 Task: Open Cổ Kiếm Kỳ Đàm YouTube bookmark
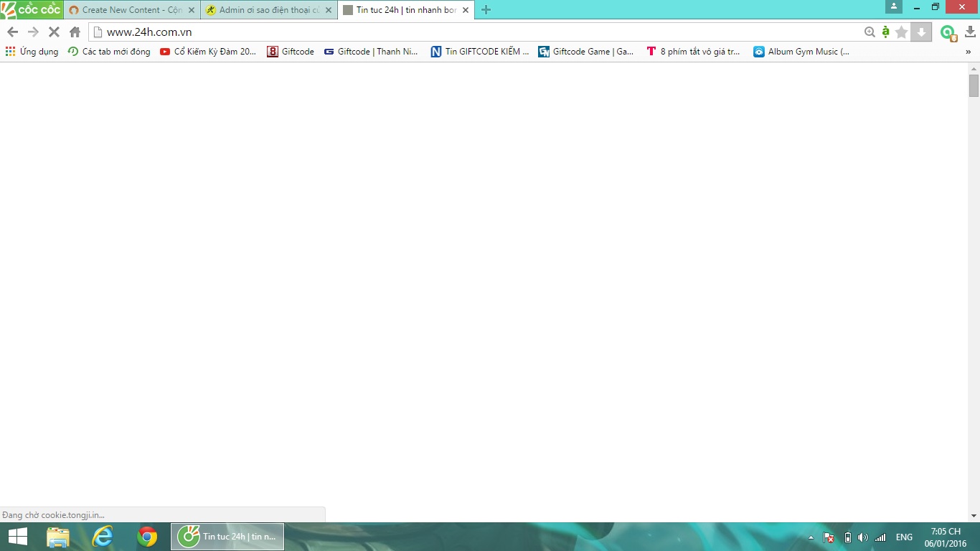pos(208,52)
